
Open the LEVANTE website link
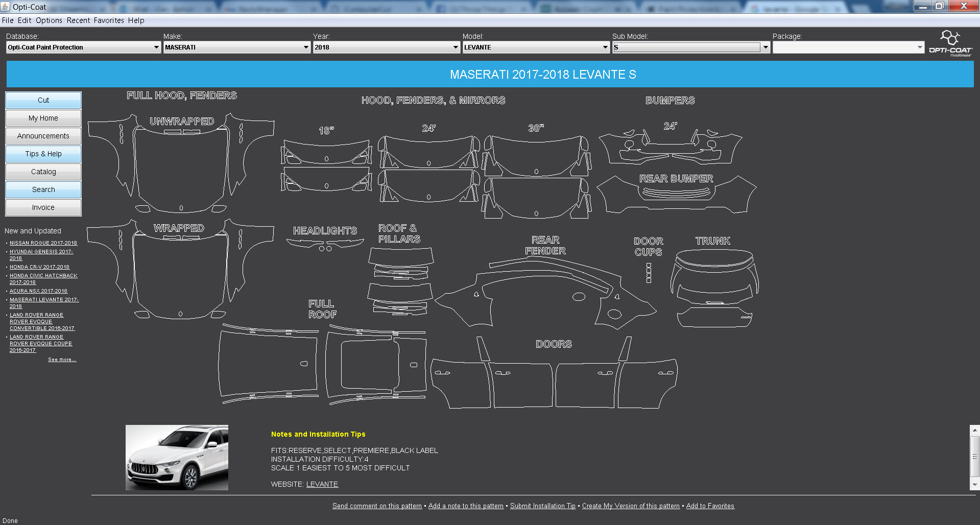[x=322, y=484]
